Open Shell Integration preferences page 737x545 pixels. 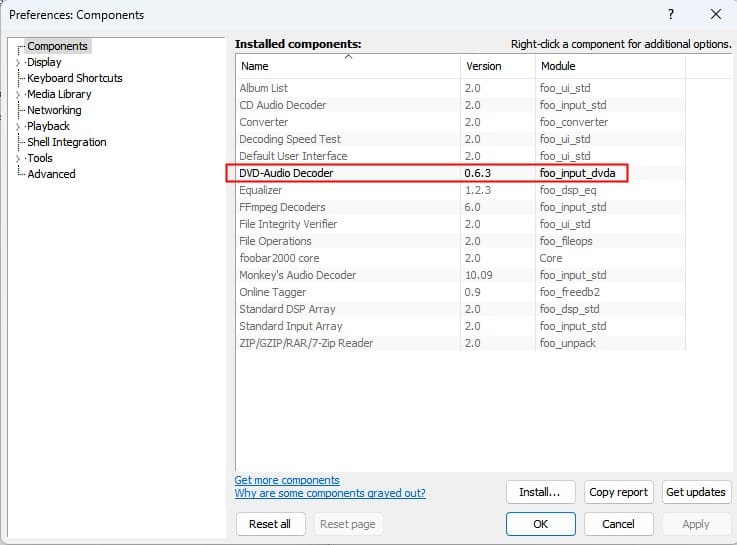tap(67, 142)
